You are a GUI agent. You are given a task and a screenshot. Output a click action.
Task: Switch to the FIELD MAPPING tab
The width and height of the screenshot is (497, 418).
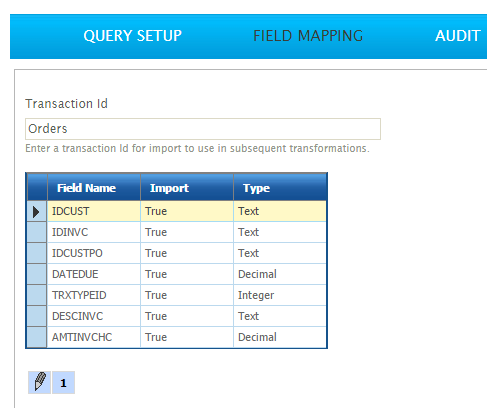[x=308, y=36]
